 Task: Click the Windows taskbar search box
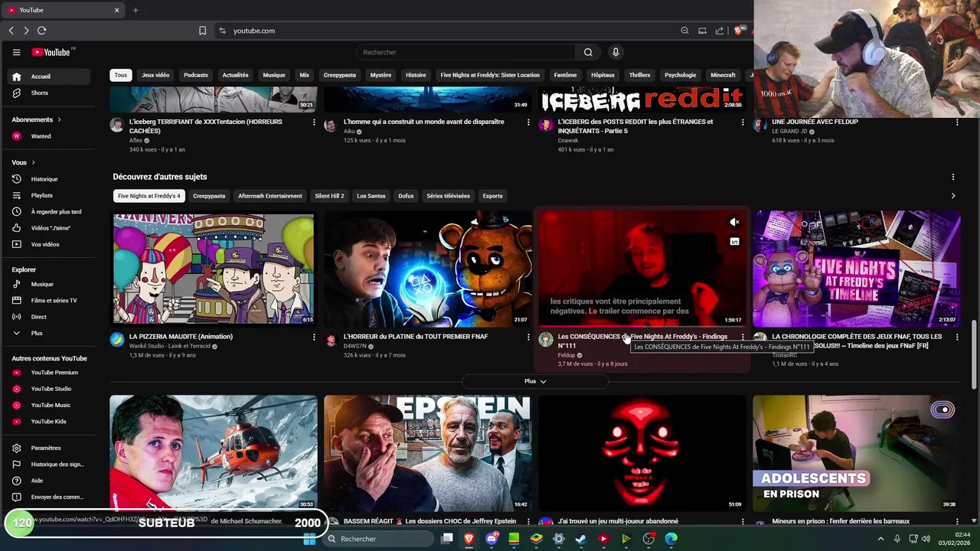click(379, 539)
